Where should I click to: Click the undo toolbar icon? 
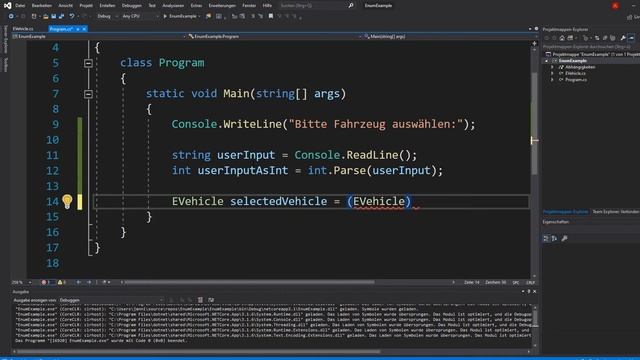coord(72,16)
